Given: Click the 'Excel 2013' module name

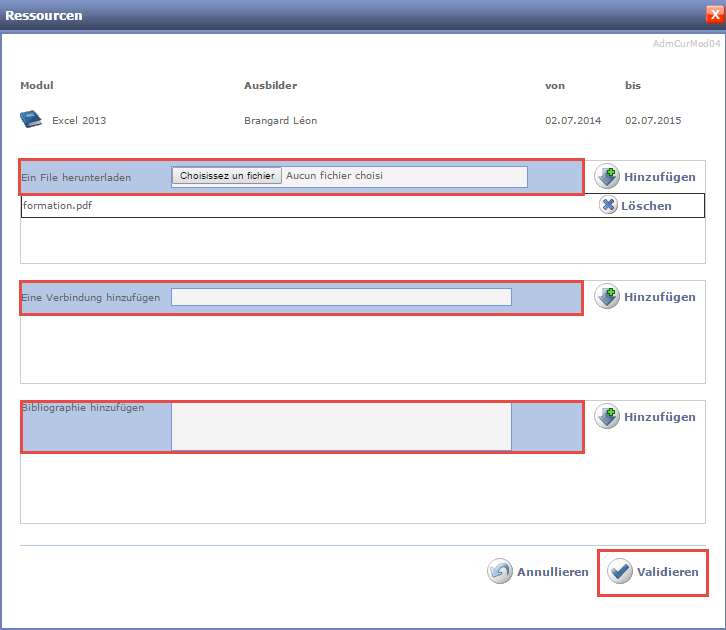Looking at the screenshot, I should tap(79, 121).
